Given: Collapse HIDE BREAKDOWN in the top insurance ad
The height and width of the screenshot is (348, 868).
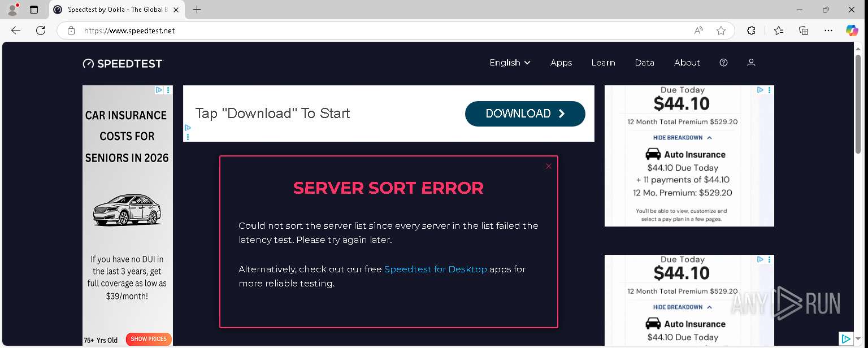Looking at the screenshot, I should tap(683, 138).
